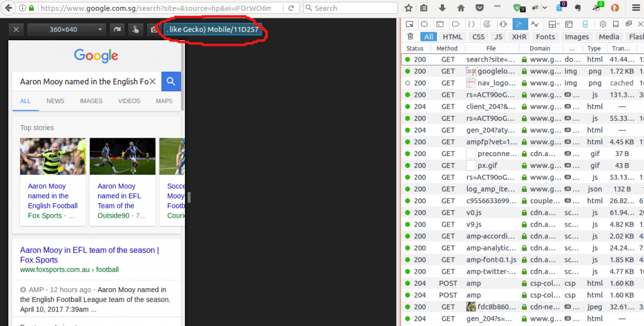
Task: Filter network requests by Media
Action: (x=609, y=37)
